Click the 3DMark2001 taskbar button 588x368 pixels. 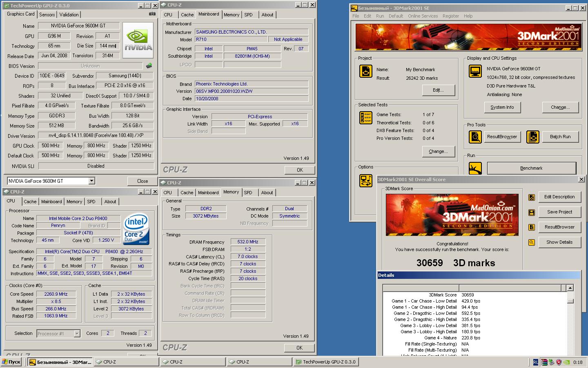click(60, 362)
